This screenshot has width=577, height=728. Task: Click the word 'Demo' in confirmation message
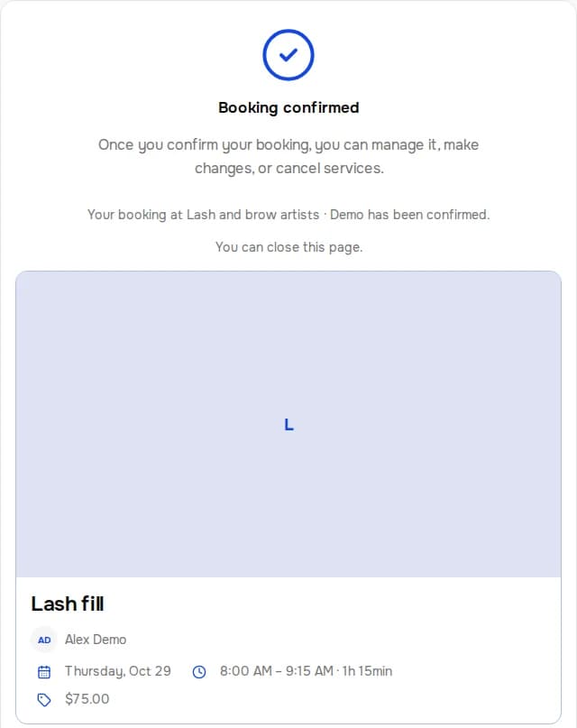(346, 215)
